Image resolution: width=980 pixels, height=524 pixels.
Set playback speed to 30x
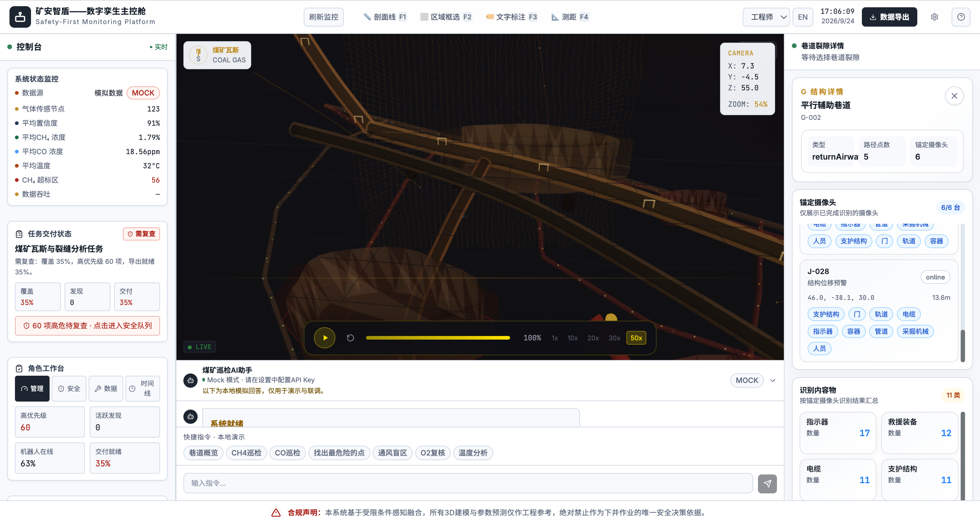[614, 338]
